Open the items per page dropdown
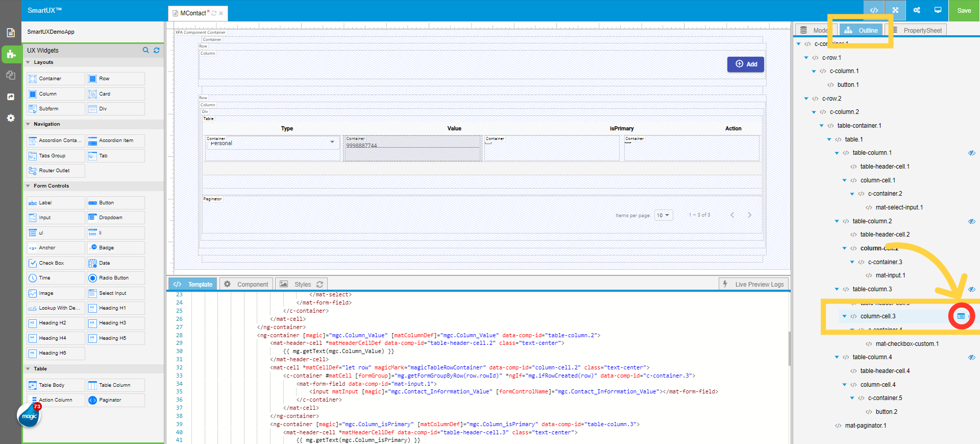Screen dimensions: 980x444 664,215
